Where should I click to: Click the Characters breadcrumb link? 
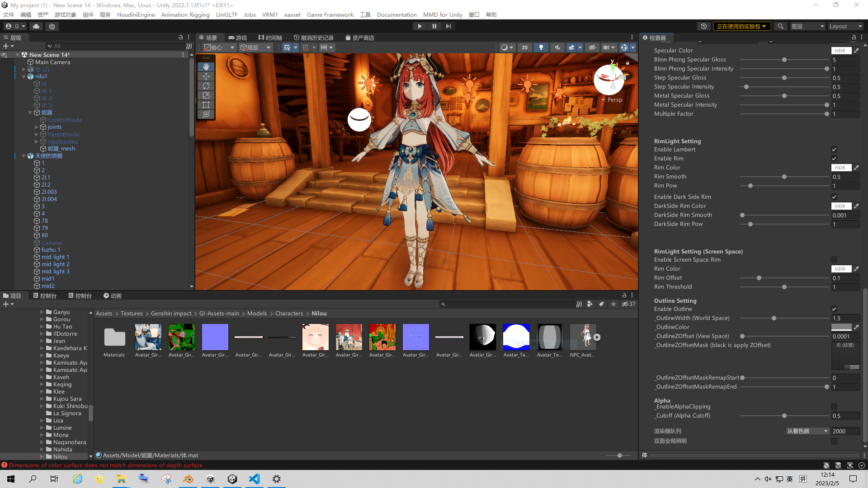click(289, 314)
